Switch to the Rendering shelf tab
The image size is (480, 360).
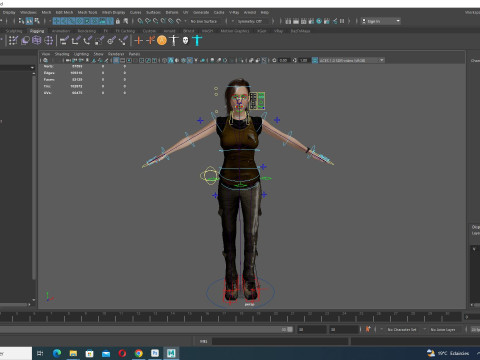[87, 31]
